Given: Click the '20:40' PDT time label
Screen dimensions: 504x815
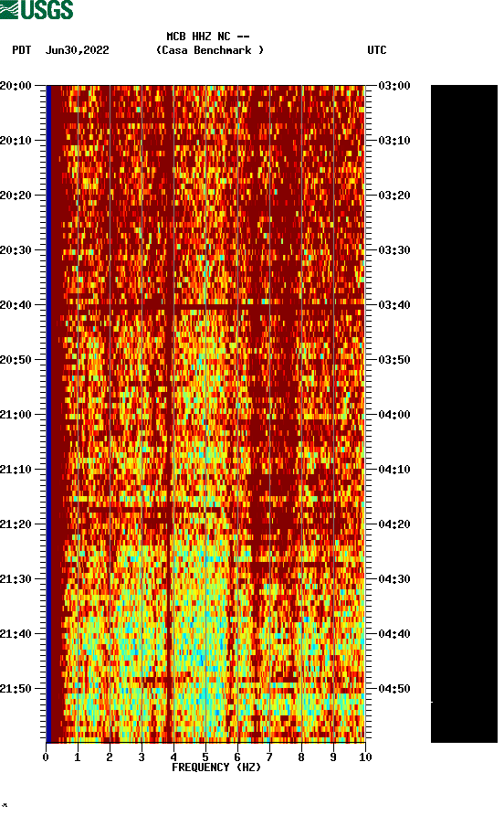Looking at the screenshot, I should tap(16, 305).
